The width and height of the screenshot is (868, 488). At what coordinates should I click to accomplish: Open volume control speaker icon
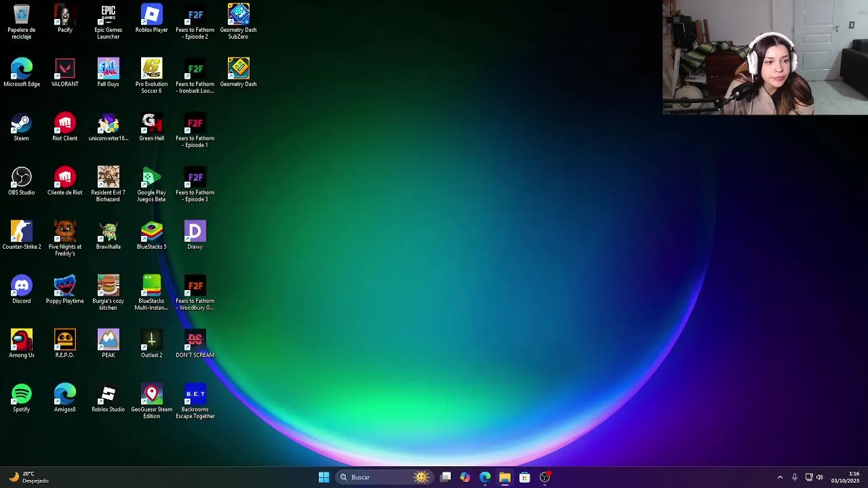(820, 477)
